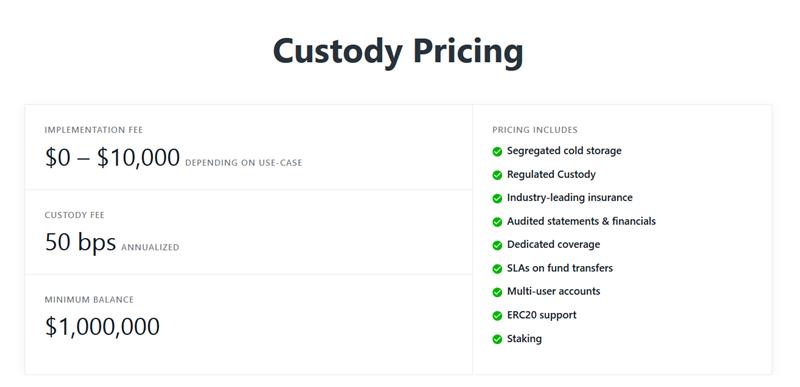Click the green checkmark beside Segregated cold storage

tap(497, 151)
